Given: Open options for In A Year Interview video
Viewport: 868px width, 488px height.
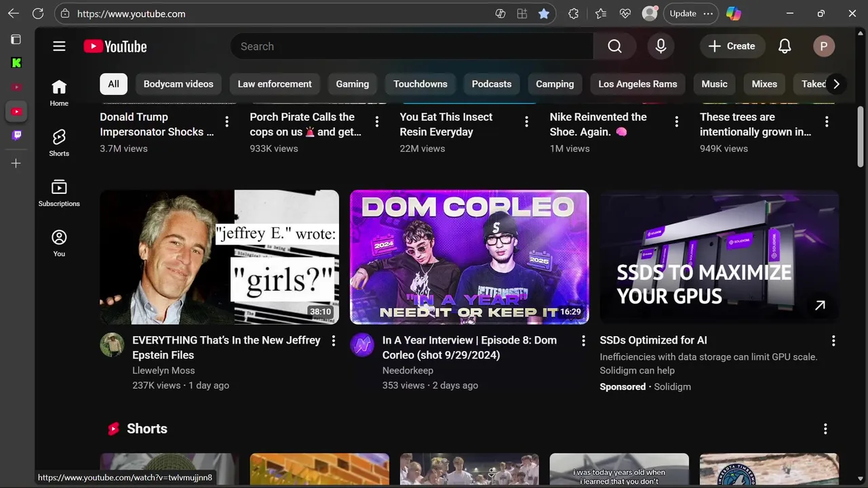Looking at the screenshot, I should pyautogui.click(x=583, y=341).
